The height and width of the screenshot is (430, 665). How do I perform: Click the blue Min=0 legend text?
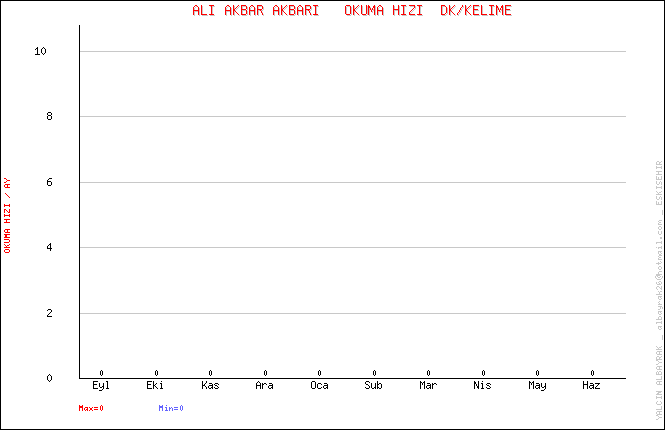171,408
